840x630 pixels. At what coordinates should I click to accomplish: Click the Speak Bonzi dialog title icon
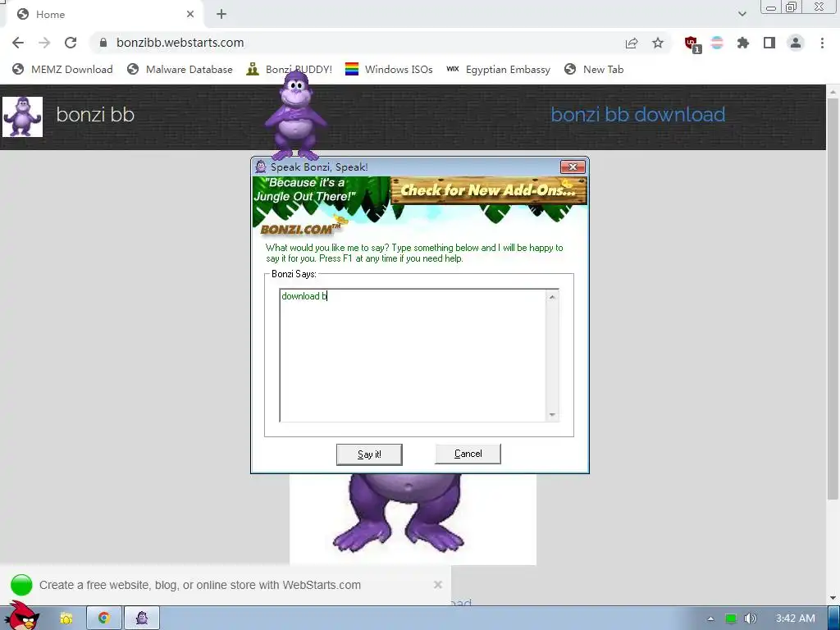(260, 167)
